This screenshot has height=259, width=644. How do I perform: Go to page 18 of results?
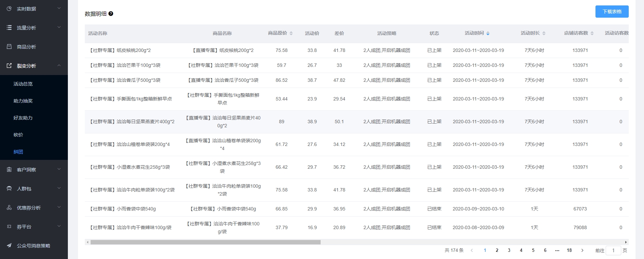(x=569, y=250)
